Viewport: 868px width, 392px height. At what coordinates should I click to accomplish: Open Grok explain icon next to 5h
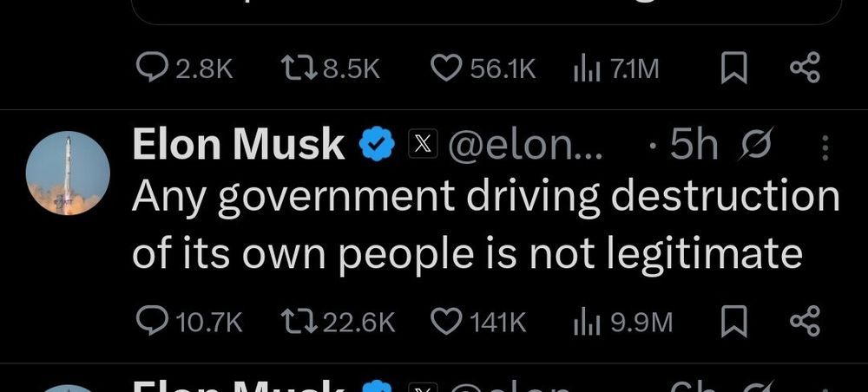point(755,145)
